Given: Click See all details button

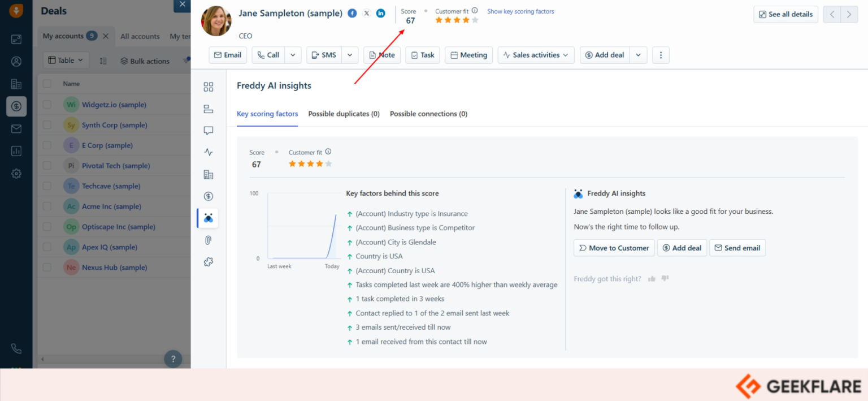Looking at the screenshot, I should tap(785, 14).
